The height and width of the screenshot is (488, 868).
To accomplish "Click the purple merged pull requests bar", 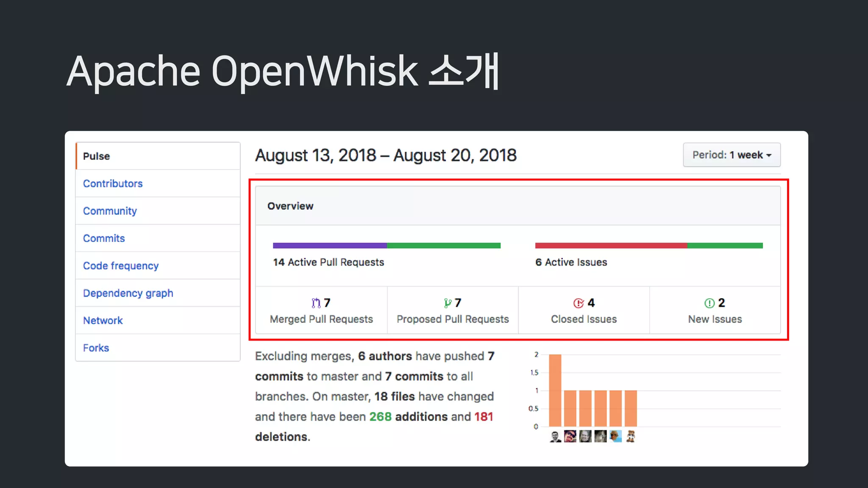I will click(x=330, y=246).
